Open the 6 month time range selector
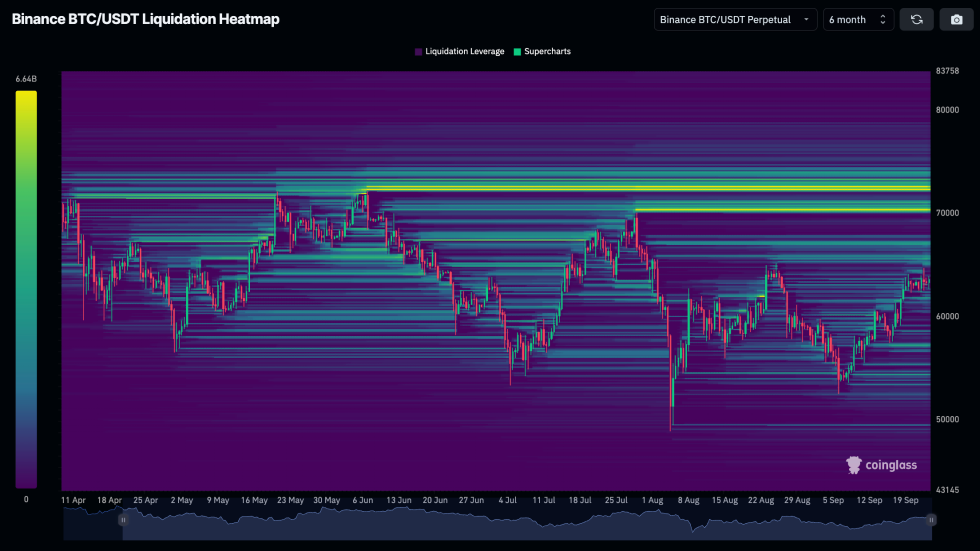The width and height of the screenshot is (980, 551). [x=857, y=19]
